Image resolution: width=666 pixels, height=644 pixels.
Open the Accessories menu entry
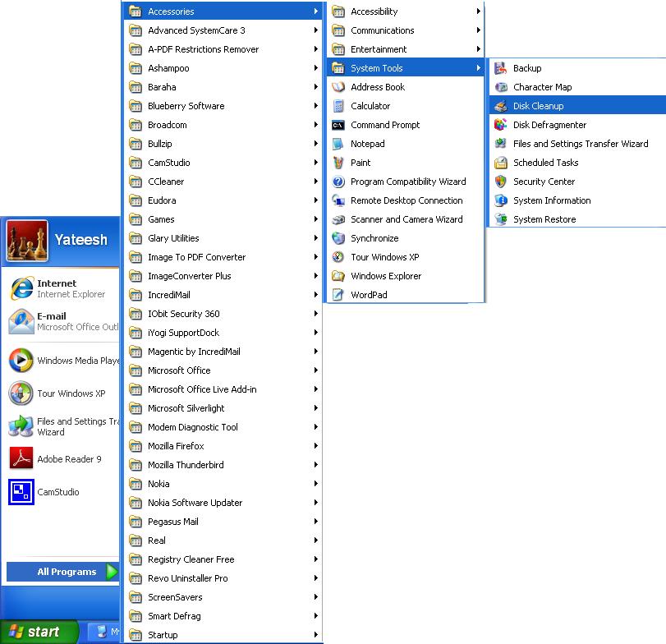click(223, 11)
